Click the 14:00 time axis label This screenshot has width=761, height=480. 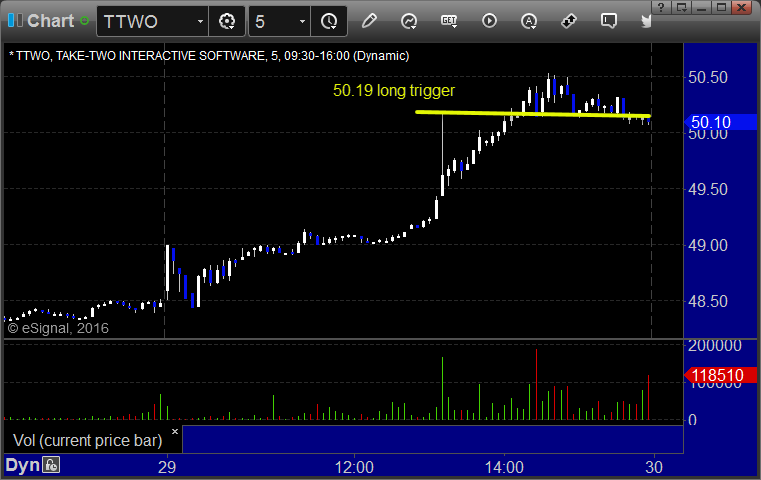tap(504, 467)
